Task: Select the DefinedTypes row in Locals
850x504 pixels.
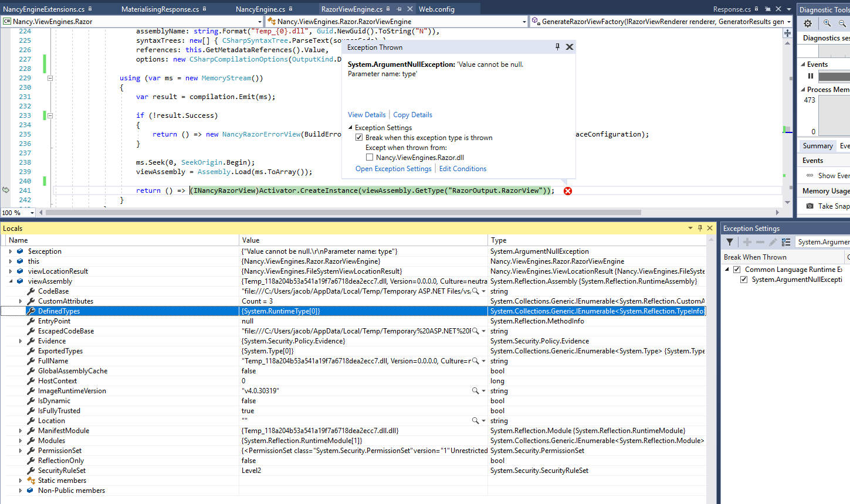Action: coord(353,311)
